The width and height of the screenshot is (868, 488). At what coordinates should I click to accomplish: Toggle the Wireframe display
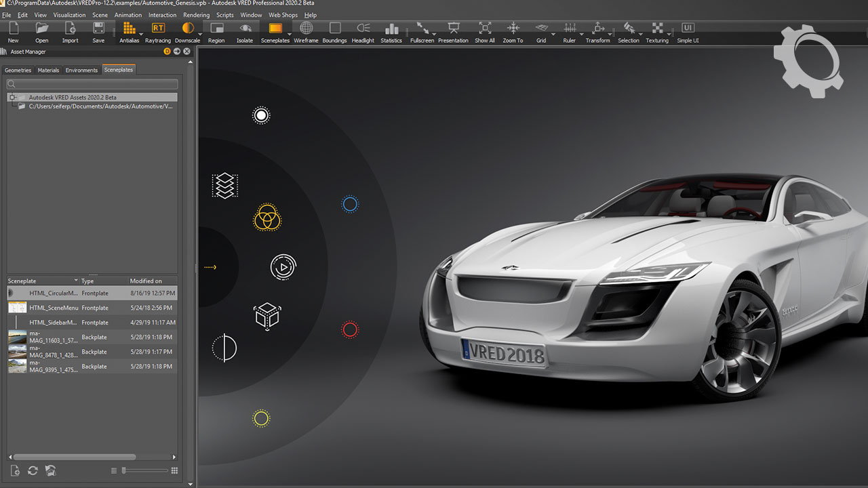click(306, 28)
